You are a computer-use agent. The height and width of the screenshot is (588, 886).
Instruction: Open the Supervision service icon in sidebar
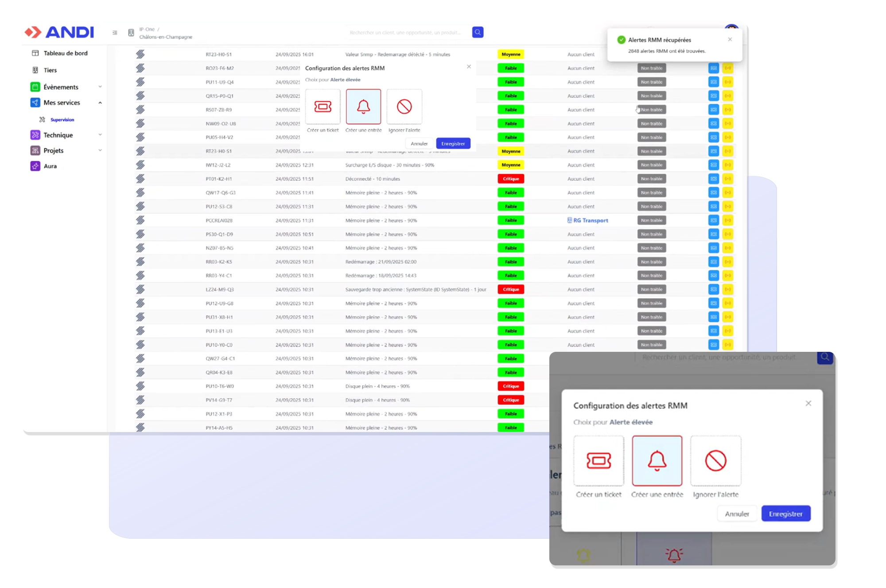(42, 119)
